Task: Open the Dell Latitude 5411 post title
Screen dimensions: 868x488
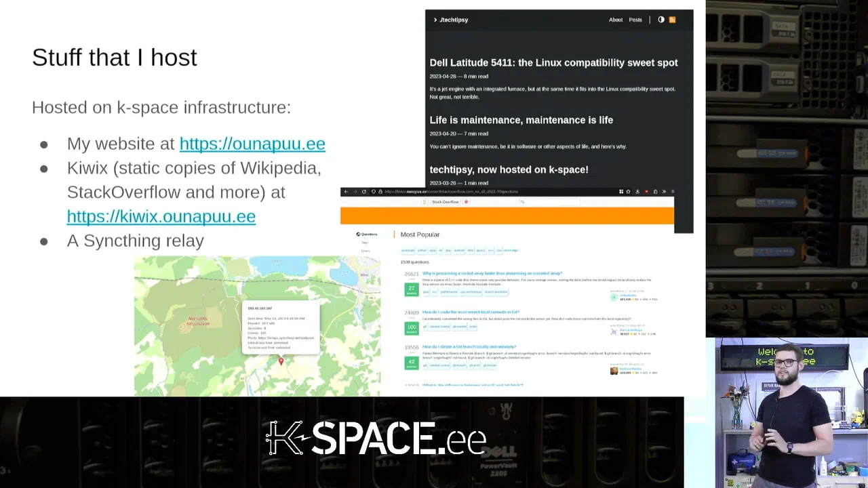Action: coord(553,62)
